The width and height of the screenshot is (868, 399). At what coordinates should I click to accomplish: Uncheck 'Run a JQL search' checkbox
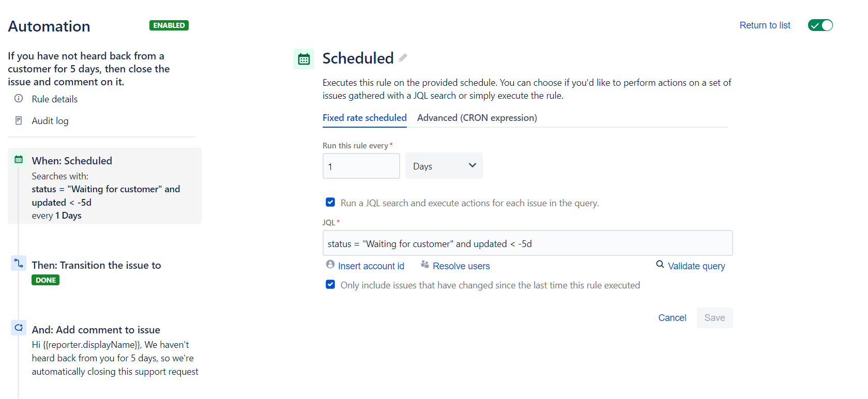point(330,202)
